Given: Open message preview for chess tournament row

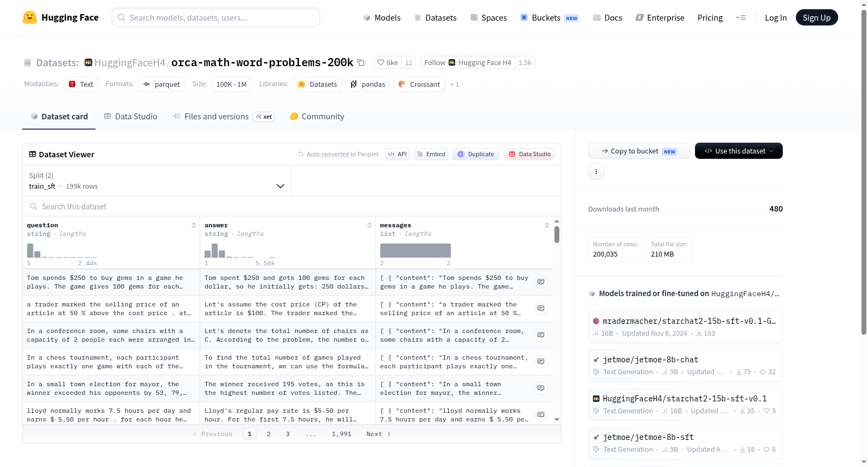Looking at the screenshot, I should click(541, 362).
